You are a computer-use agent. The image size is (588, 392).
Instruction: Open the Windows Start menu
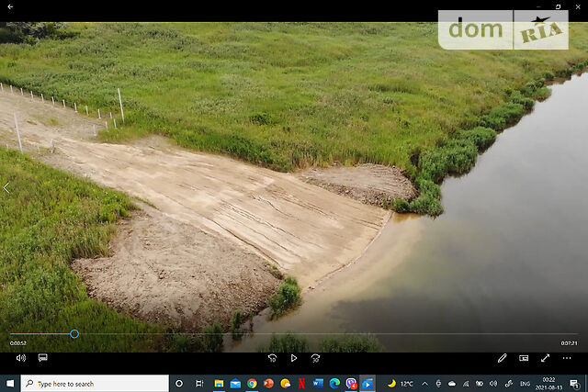(10, 383)
